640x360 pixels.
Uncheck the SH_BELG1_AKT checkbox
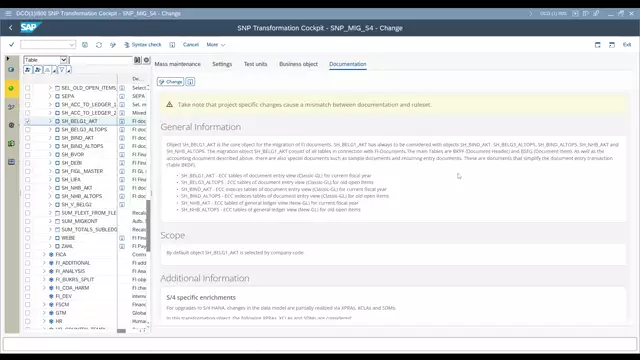[x=27, y=121]
